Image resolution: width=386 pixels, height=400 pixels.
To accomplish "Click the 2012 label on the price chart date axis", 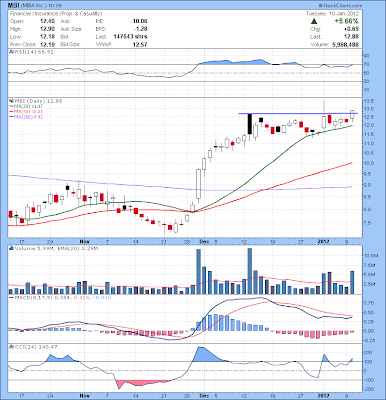I will [323, 241].
